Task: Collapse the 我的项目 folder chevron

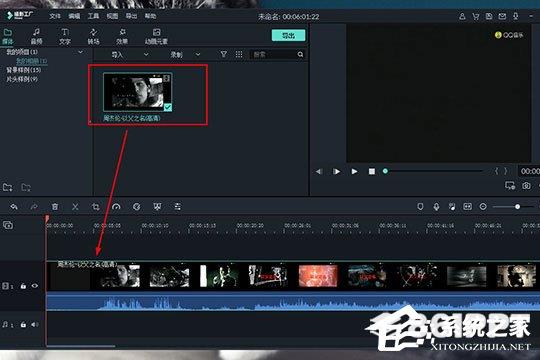Action: [x=80, y=52]
